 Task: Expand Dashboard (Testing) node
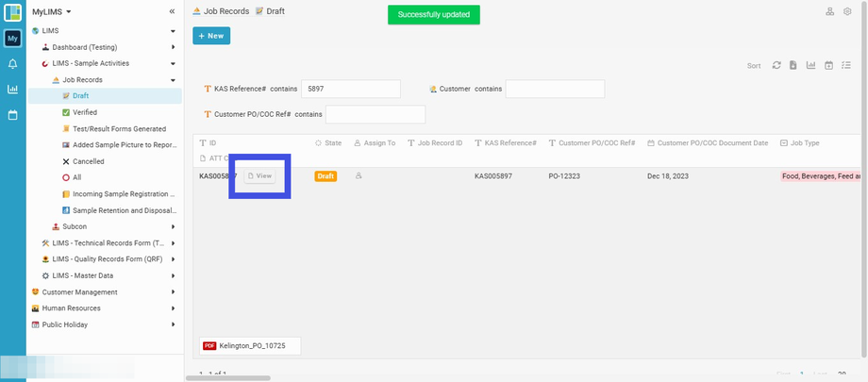[173, 47]
